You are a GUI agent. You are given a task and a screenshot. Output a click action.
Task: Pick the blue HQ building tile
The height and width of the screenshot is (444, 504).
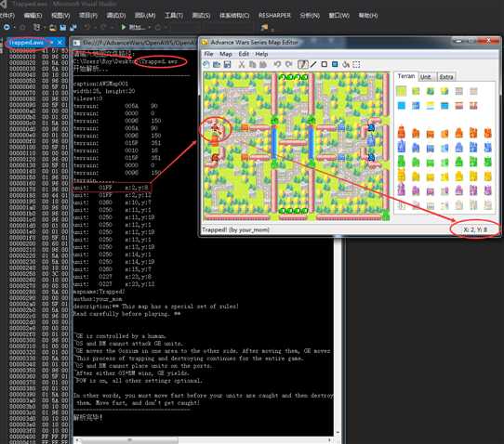click(x=401, y=147)
